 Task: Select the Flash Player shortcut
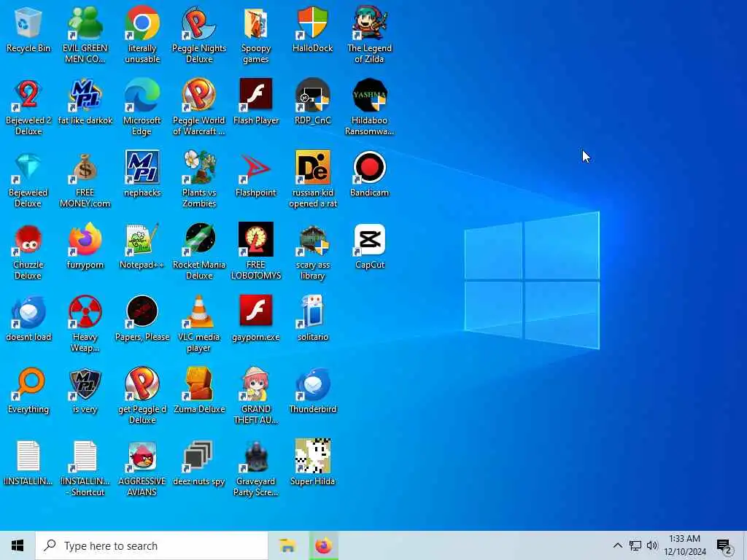[256, 102]
